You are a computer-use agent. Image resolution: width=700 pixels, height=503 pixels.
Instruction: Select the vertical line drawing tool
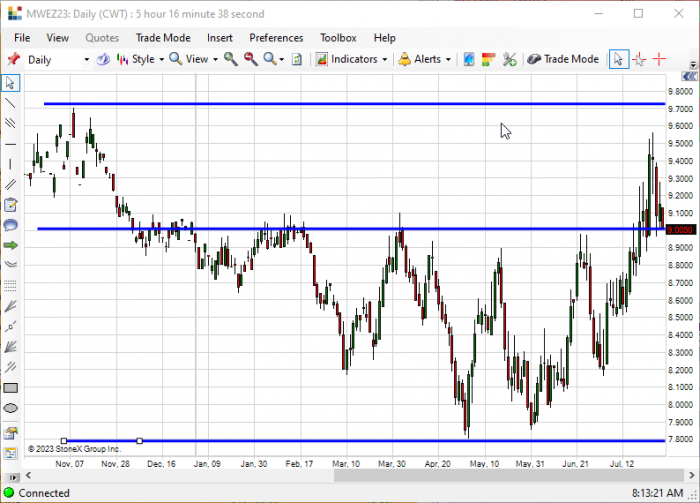[10, 164]
